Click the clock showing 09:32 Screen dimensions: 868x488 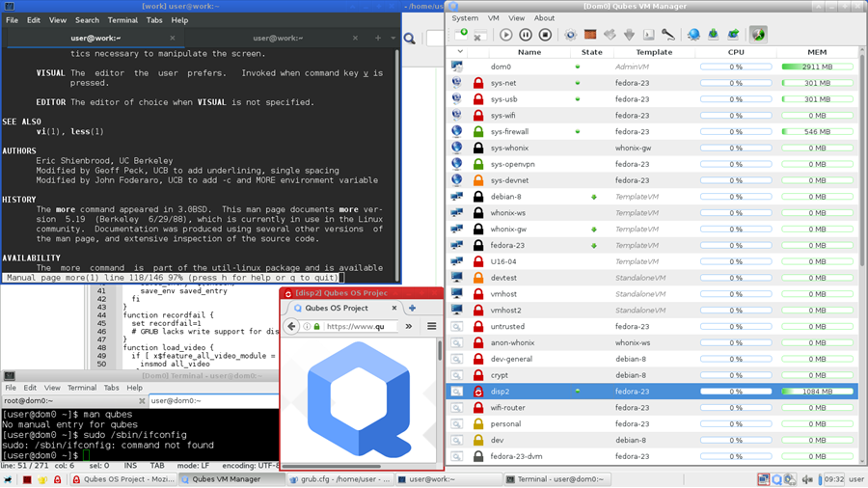834,479
